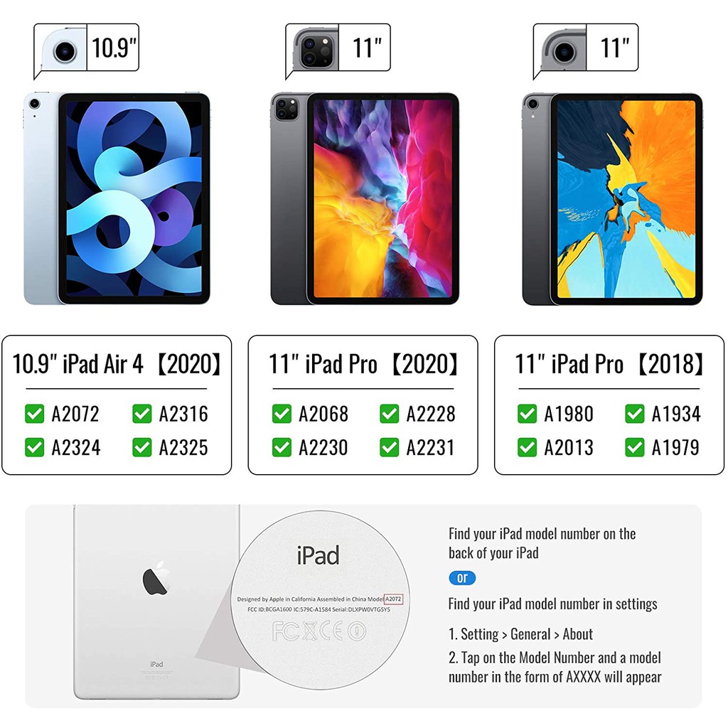Click the green checkbox next to A2072
This screenshot has width=728, height=728.
[x=34, y=414]
